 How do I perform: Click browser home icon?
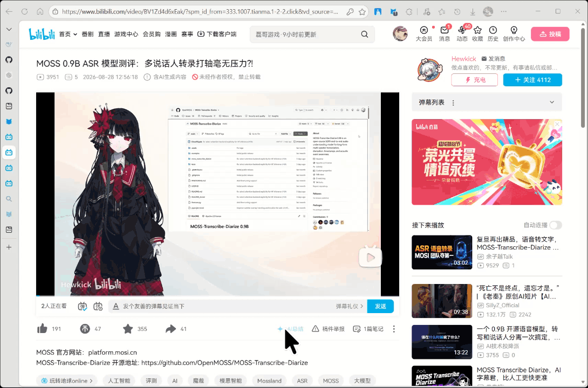[40, 12]
